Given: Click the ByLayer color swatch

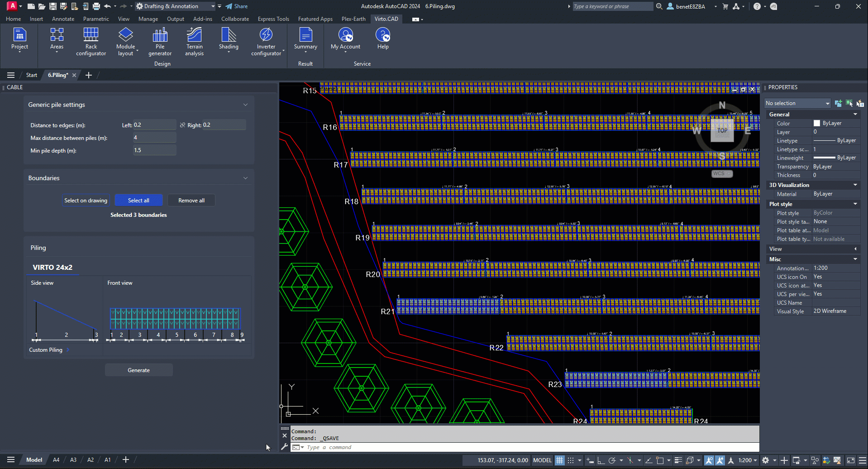Looking at the screenshot, I should click(817, 124).
